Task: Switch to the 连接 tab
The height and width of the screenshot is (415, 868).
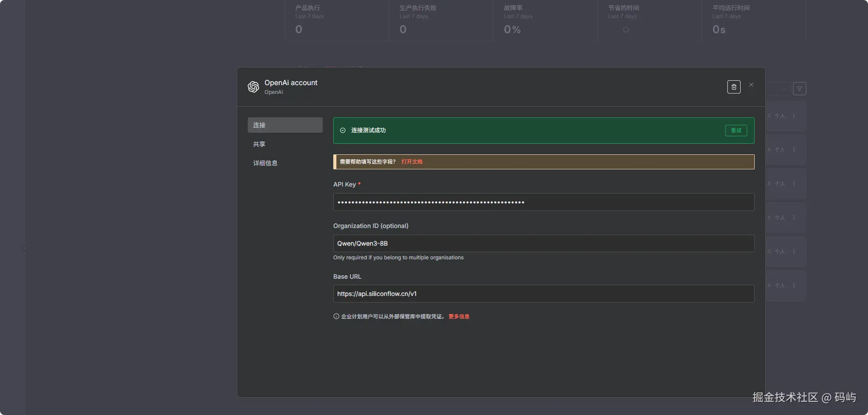Action: 285,125
